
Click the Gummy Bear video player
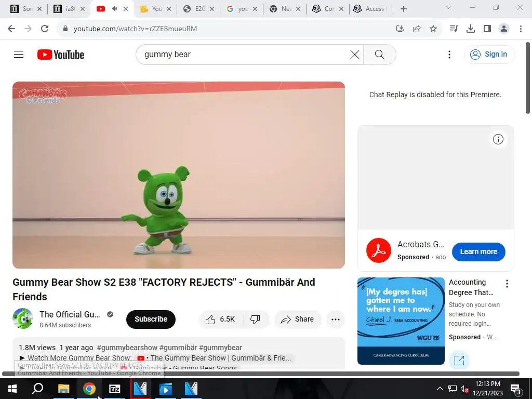click(179, 175)
